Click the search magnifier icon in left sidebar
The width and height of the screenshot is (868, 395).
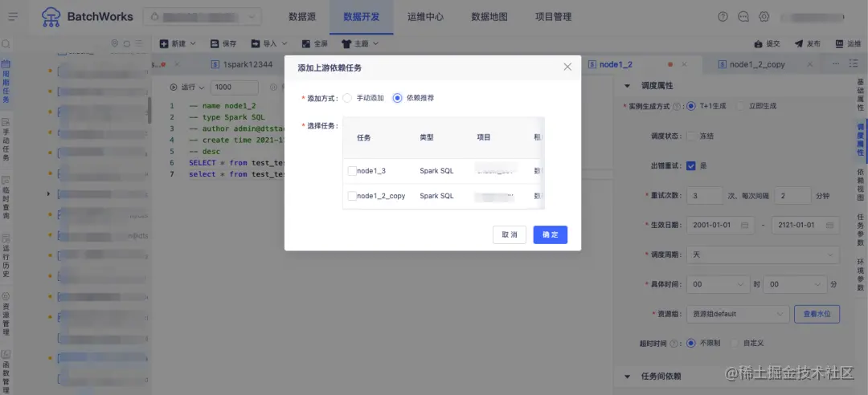[6, 43]
